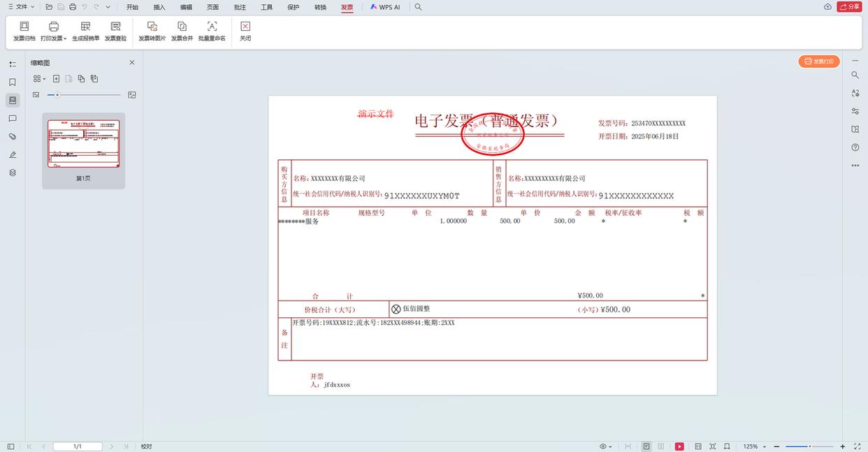This screenshot has height=452, width=868.
Task: Start full-screen play with the red button
Action: [x=679, y=446]
